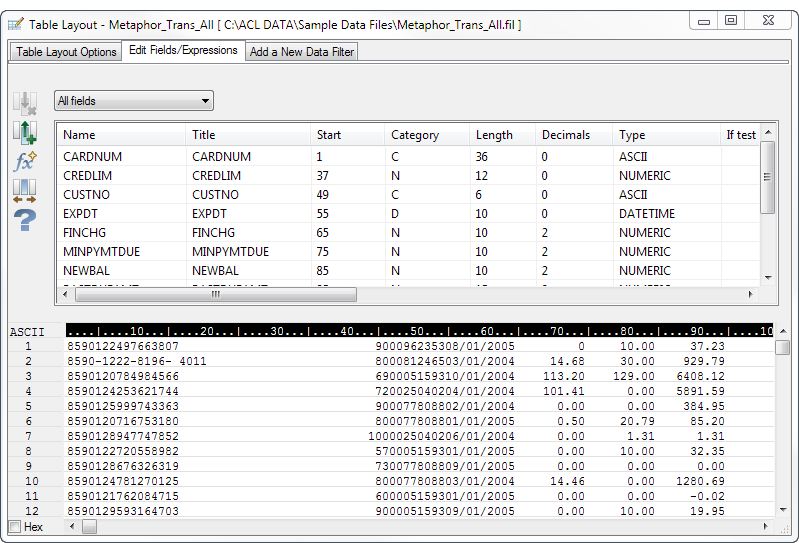Click the Add a New Data Field icon
Screen dimensions: 799x543
(25, 132)
